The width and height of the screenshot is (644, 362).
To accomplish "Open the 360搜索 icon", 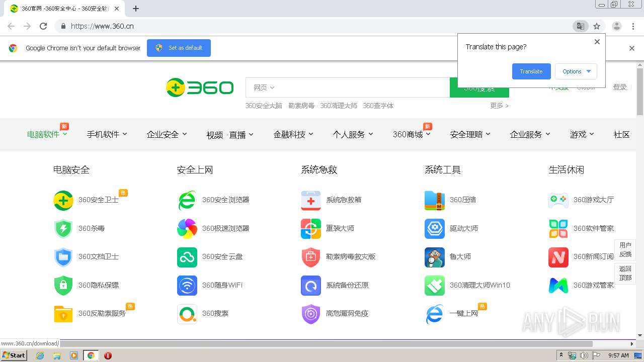I will (x=187, y=314).
